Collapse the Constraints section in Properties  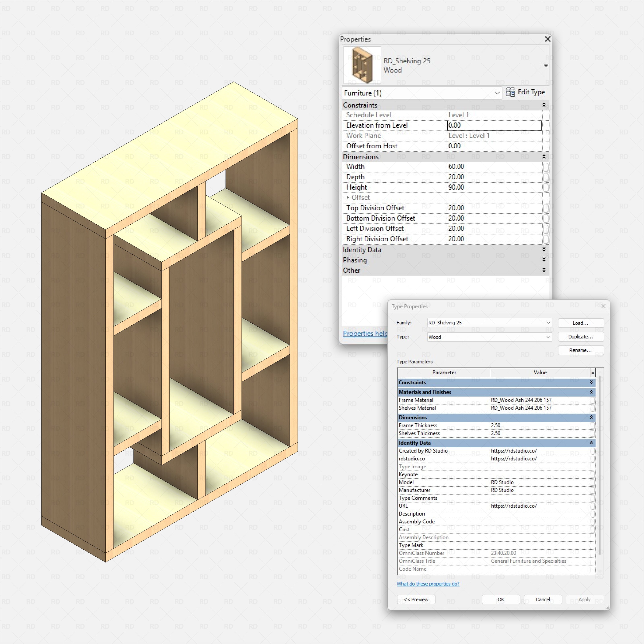pos(544,105)
